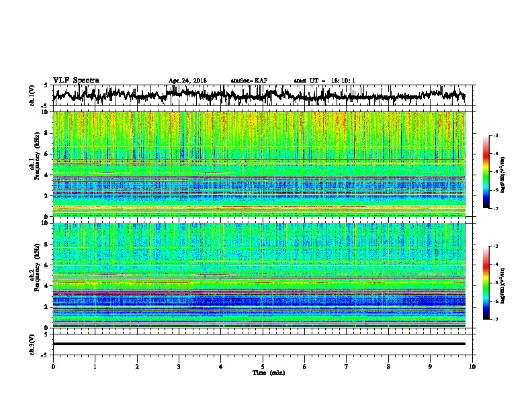Click the 'ch.1(V)' waveform axis label
This screenshot has height=411, width=532.
(x=32, y=95)
